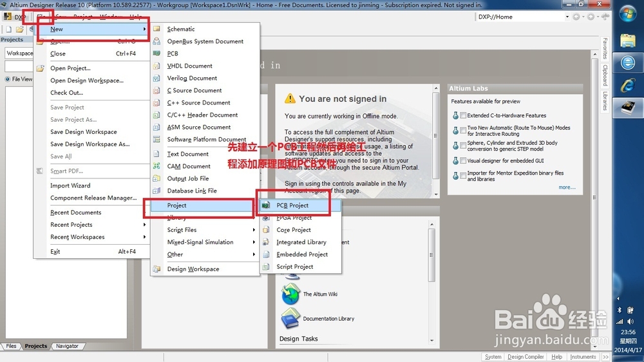Expand Script Files submenu
This screenshot has height=362, width=644.
205,230
